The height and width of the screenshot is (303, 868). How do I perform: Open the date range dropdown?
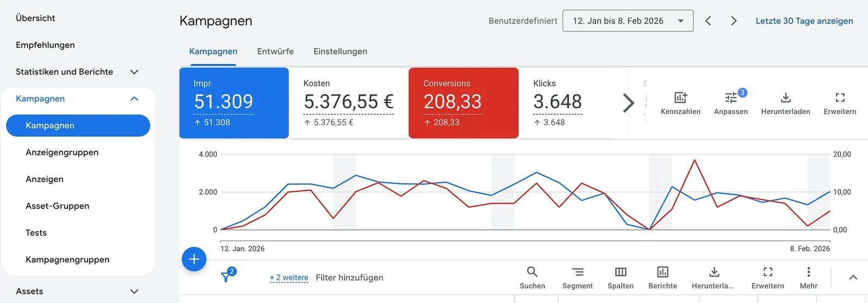(x=628, y=21)
